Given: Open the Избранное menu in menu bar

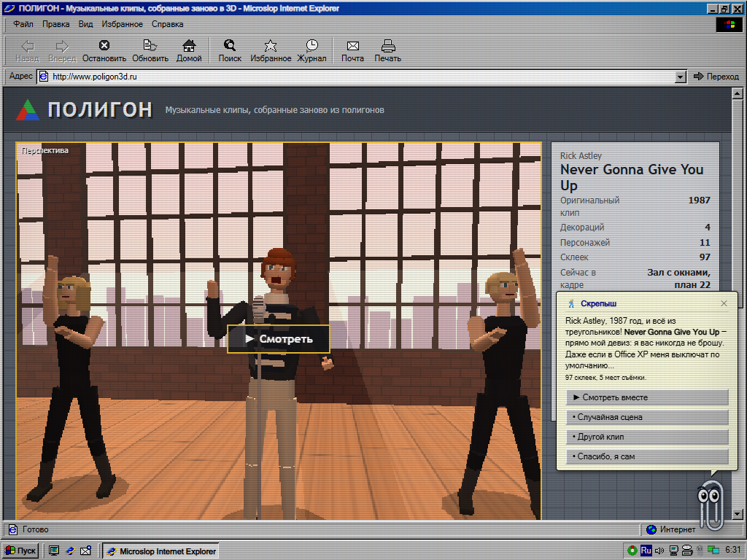Looking at the screenshot, I should [x=122, y=24].
